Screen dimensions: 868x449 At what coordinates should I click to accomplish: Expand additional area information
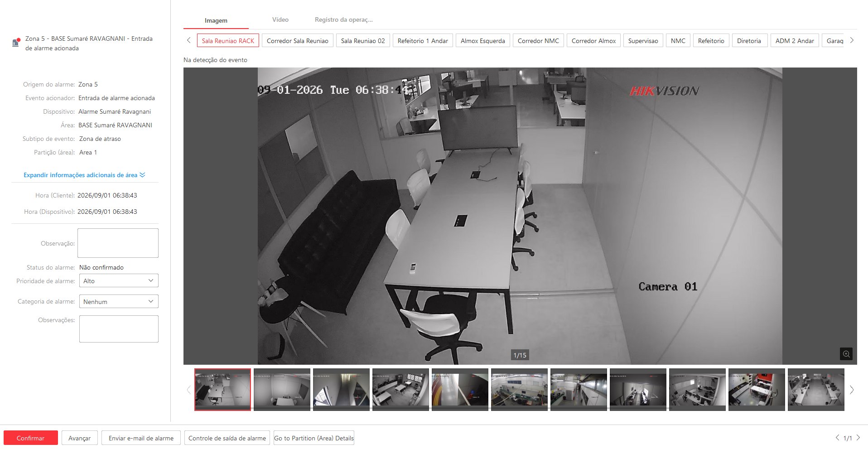(84, 175)
